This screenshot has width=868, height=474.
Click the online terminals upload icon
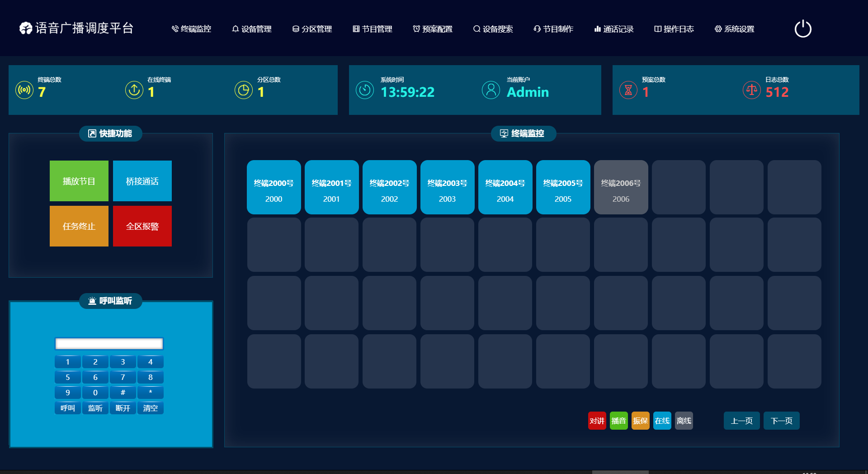(134, 90)
